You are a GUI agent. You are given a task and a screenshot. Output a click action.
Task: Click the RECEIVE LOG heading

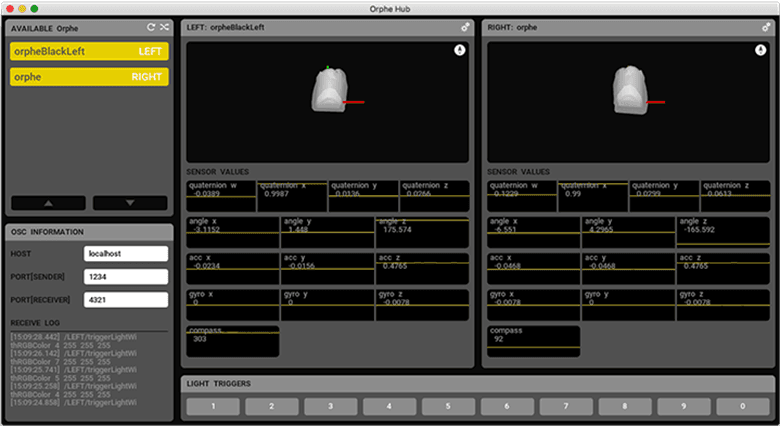[35, 323]
